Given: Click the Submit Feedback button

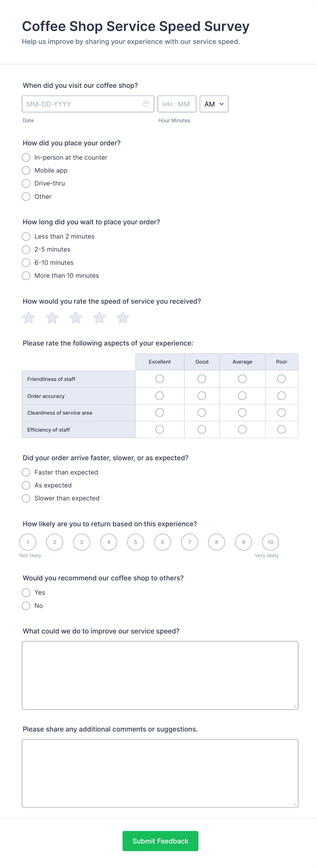Looking at the screenshot, I should [x=160, y=841].
